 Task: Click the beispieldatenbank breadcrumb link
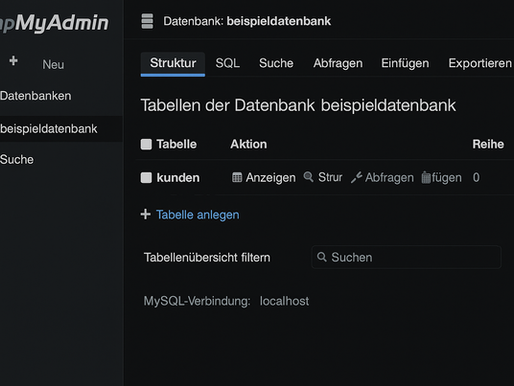279,21
